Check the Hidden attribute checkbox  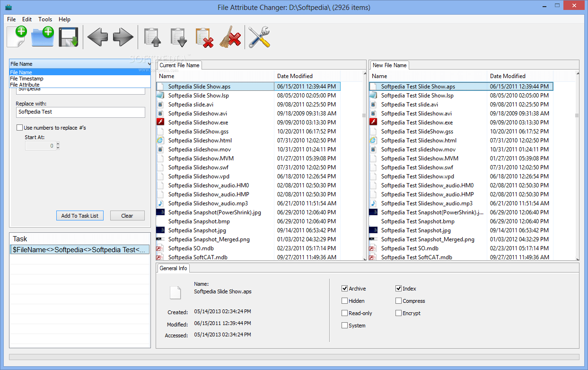tap(344, 301)
